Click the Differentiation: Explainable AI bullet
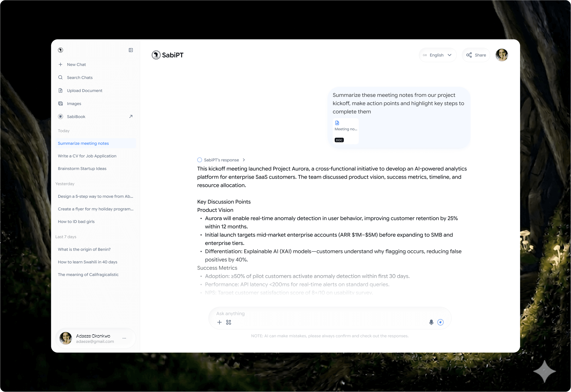571x392 pixels. coord(333,256)
